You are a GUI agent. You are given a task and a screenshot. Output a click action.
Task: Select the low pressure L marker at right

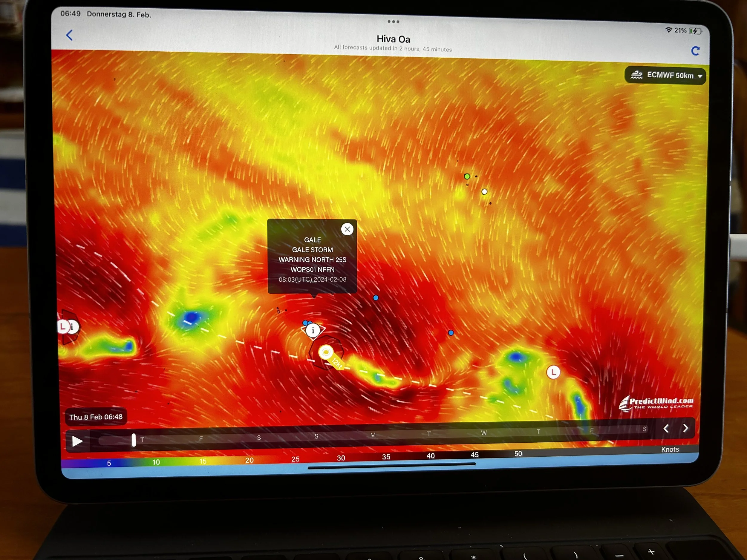click(x=553, y=372)
